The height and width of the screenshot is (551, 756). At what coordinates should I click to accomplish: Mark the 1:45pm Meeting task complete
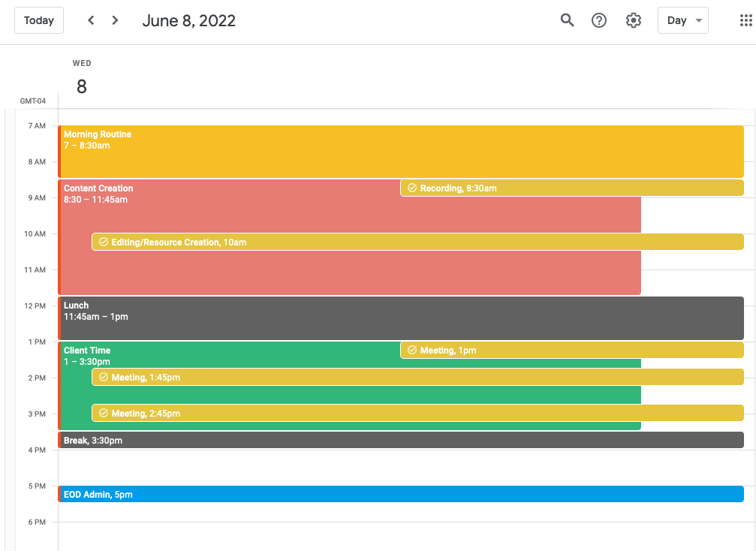coord(103,377)
